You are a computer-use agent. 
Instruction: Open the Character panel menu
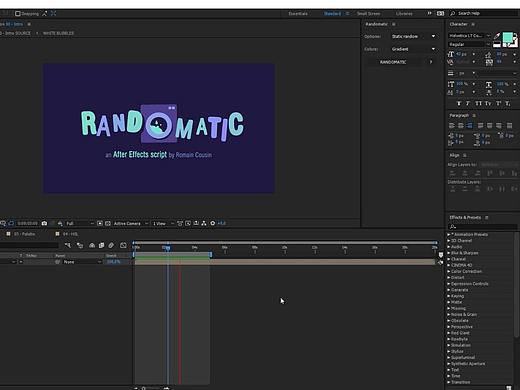(x=473, y=24)
